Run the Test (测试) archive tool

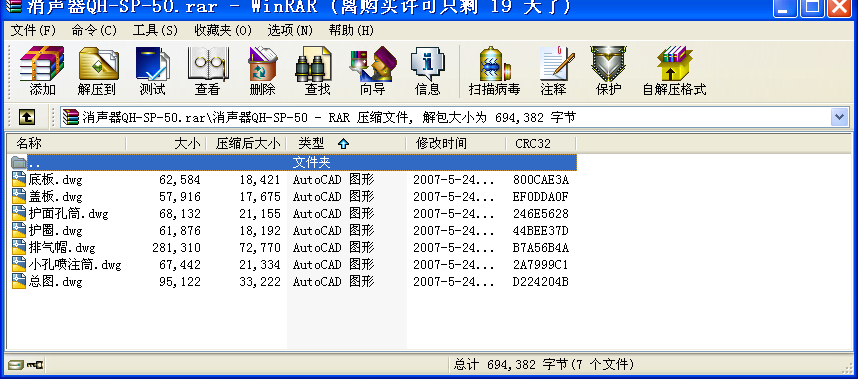coord(152,71)
